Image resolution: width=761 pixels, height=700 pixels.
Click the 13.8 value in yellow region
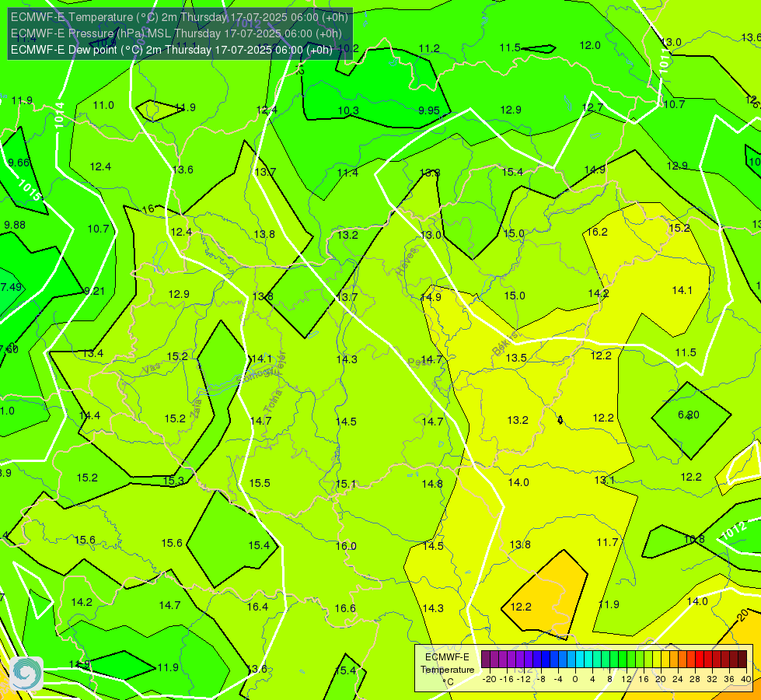tap(520, 544)
